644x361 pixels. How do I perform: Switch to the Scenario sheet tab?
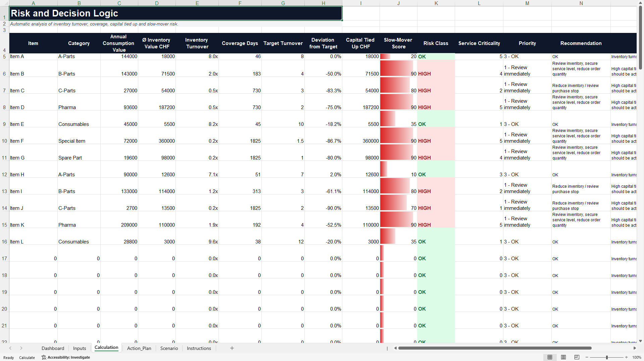click(169, 348)
